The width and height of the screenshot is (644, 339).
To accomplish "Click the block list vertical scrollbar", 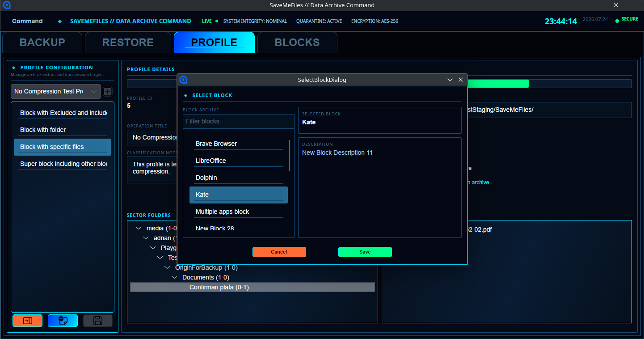I will coord(289,156).
